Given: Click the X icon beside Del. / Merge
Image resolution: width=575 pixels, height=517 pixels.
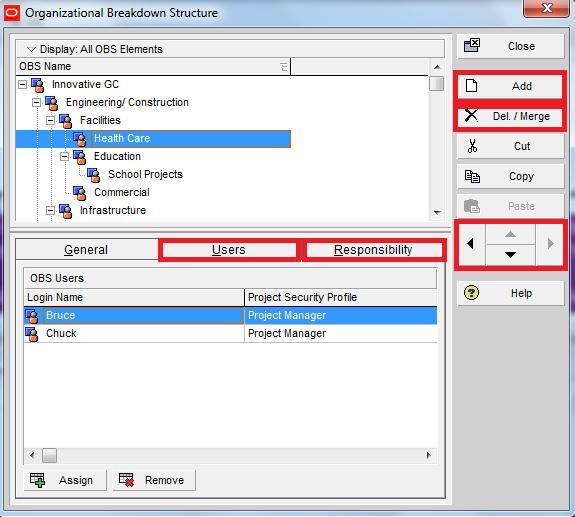Looking at the screenshot, I should 471,116.
